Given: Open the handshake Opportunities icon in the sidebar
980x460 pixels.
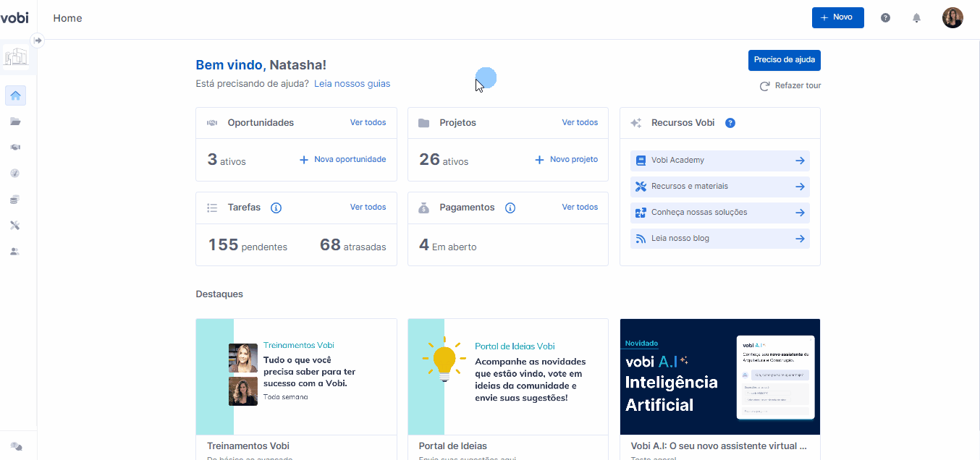Looking at the screenshot, I should 15,147.
